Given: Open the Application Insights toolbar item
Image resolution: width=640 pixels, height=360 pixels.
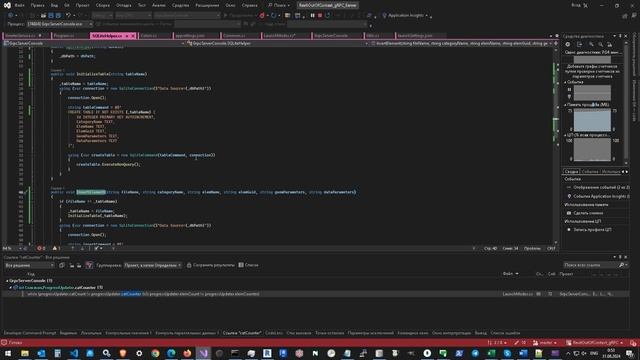Looking at the screenshot, I should click(406, 16).
